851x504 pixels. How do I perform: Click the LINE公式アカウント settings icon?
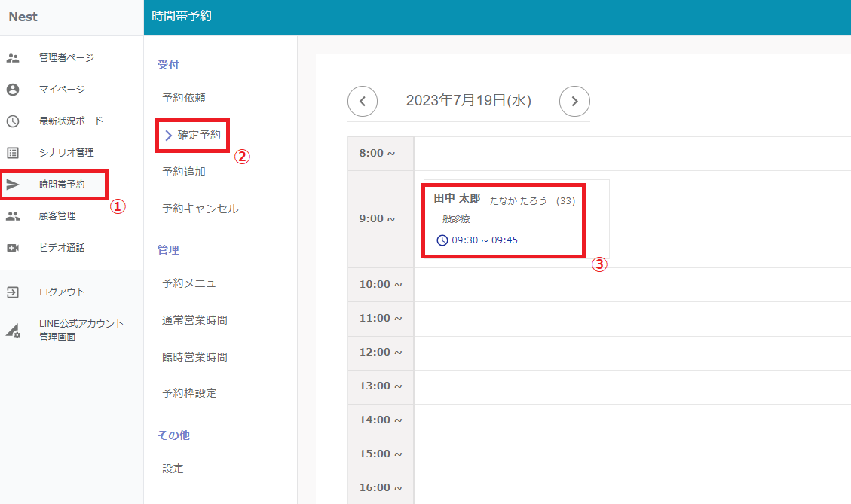13,331
